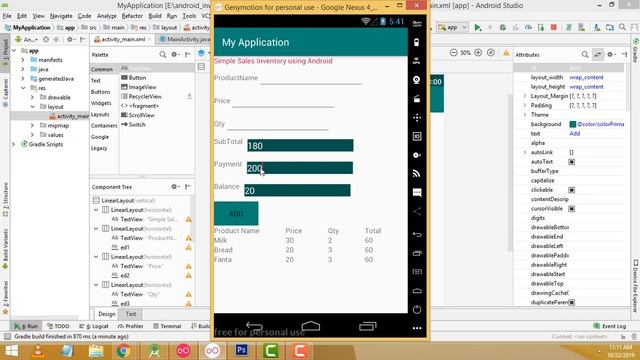Expand the manifests folder
Image resolution: width=640 pixels, height=360 pixels.
(x=23, y=60)
